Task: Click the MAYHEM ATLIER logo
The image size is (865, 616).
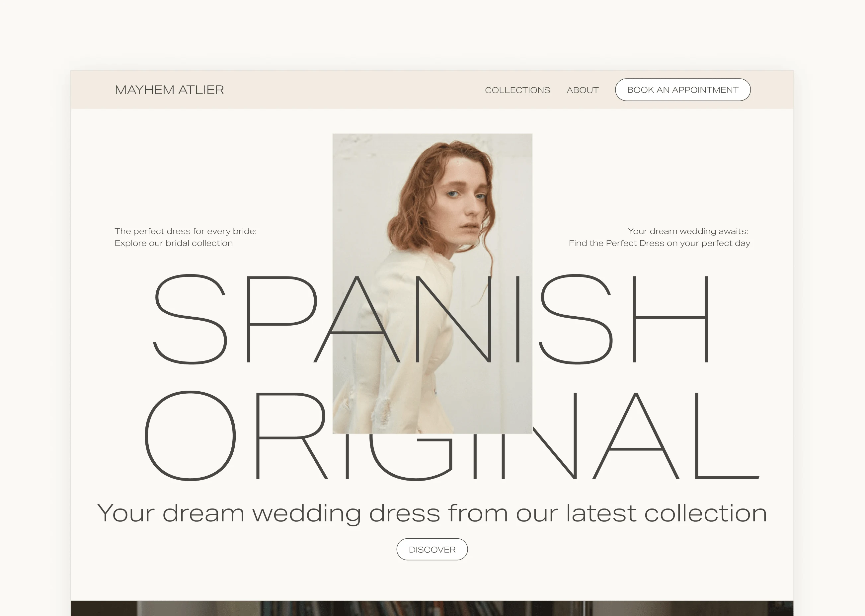Action: (x=169, y=90)
